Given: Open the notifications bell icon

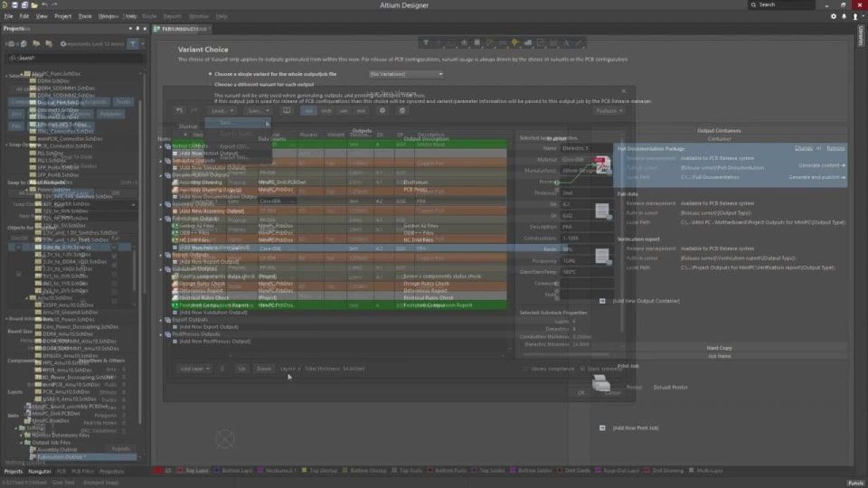Looking at the screenshot, I should (x=844, y=16).
